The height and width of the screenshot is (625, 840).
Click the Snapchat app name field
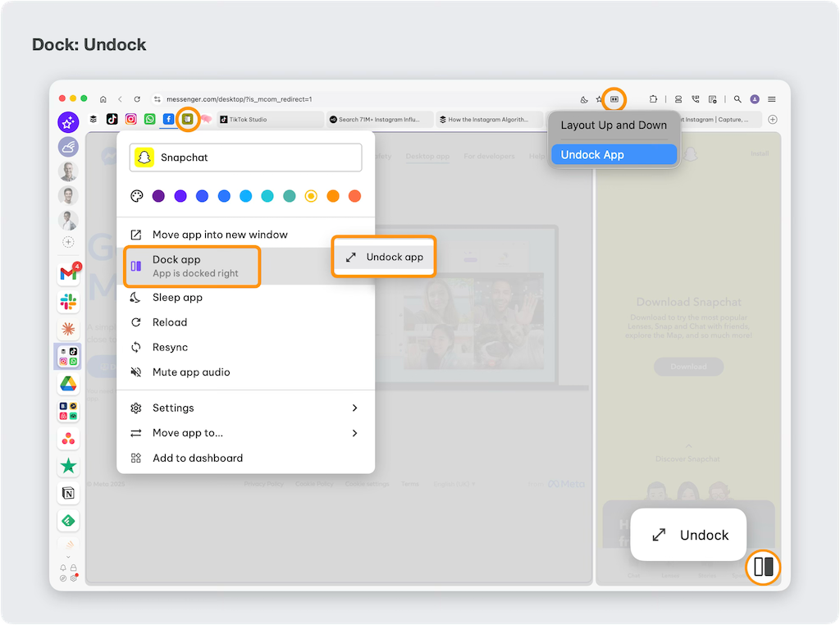pyautogui.click(x=246, y=157)
